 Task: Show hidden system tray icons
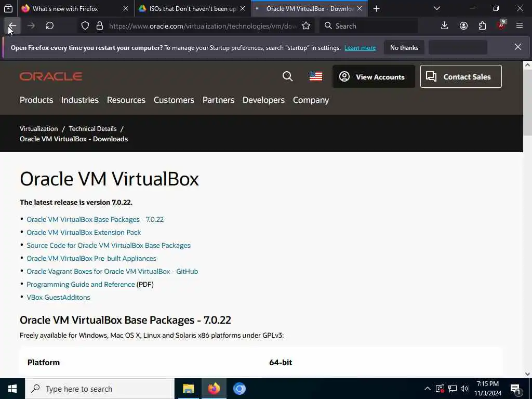[428, 389]
